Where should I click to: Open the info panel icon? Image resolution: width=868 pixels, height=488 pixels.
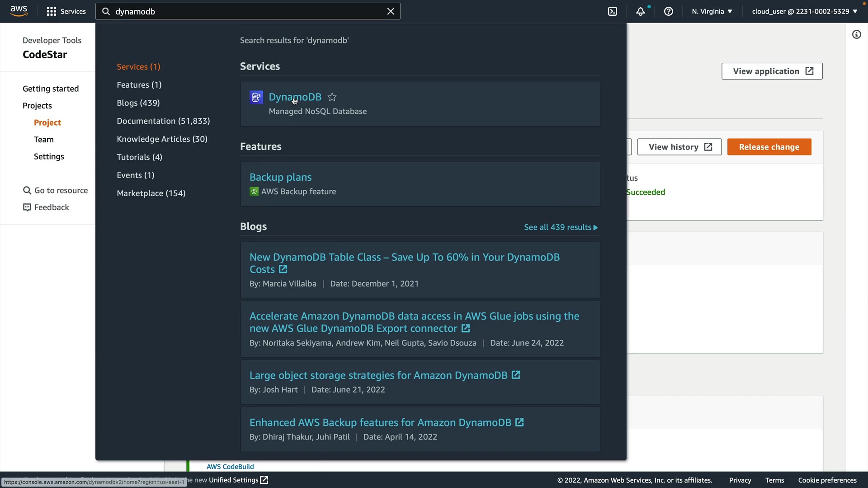856,34
